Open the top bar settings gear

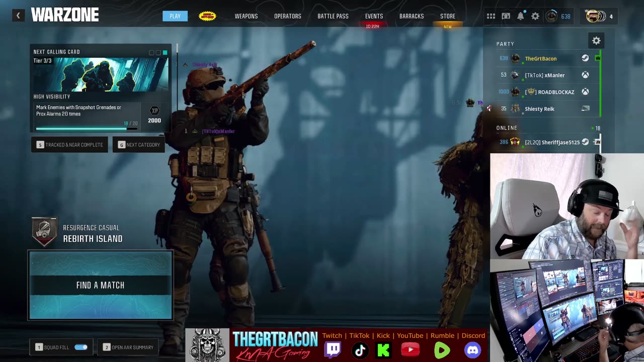point(535,17)
